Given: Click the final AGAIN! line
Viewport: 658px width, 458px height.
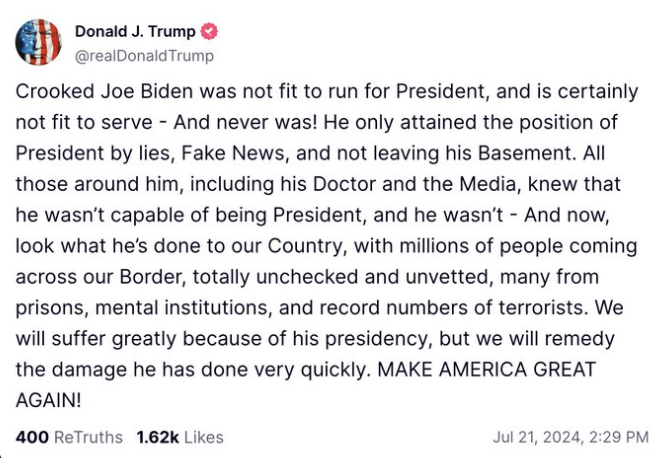Looking at the screenshot, I should tap(48, 400).
